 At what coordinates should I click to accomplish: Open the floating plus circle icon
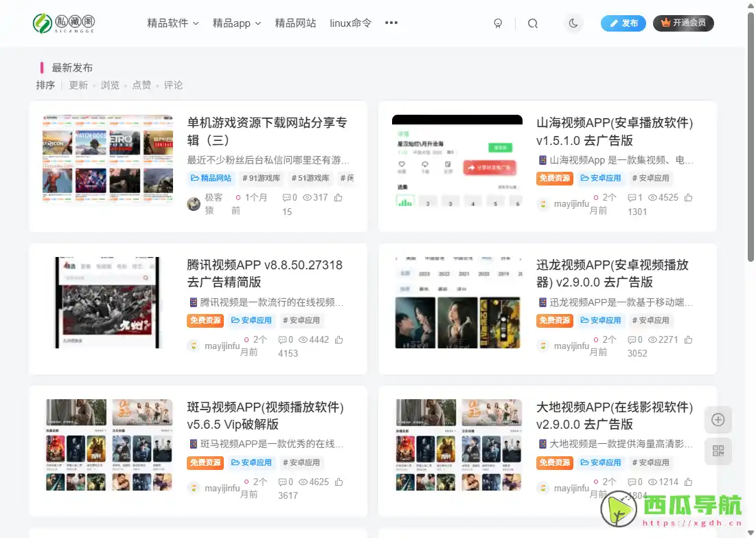[x=718, y=419]
